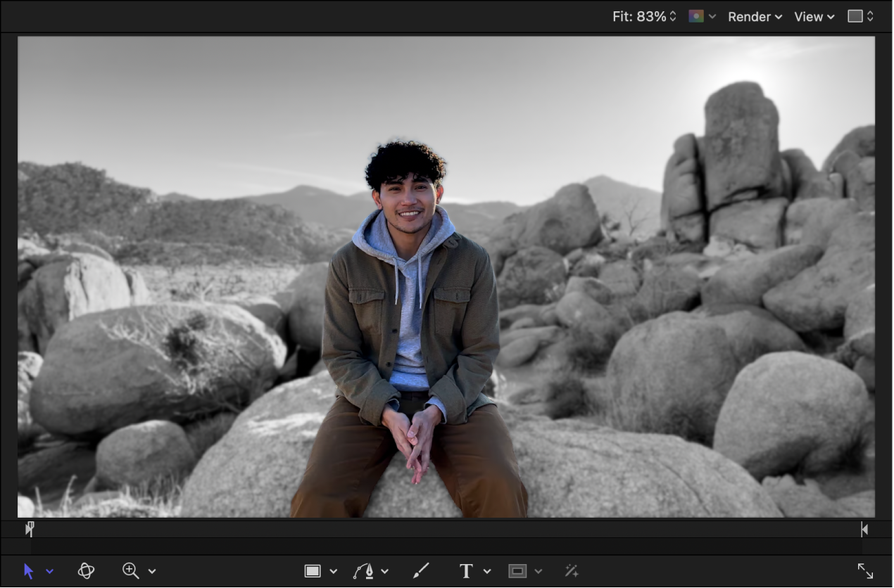Image resolution: width=894 pixels, height=588 pixels.
Task: Click the Adjust Item tool icon
Action: 571,570
